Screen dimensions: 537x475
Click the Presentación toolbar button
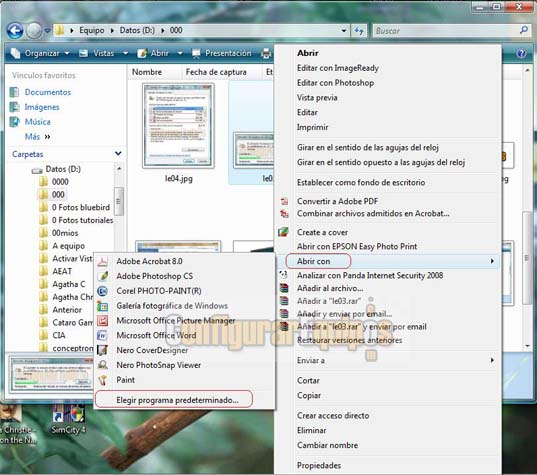[222, 53]
